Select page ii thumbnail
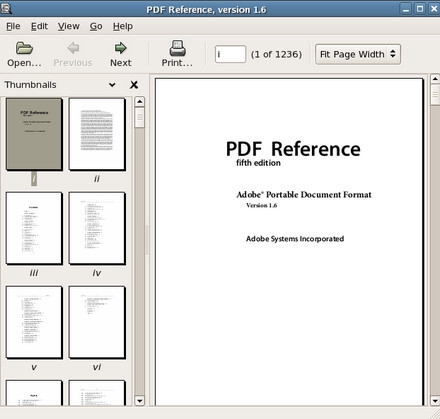This screenshot has width=440, height=419. pyautogui.click(x=97, y=134)
